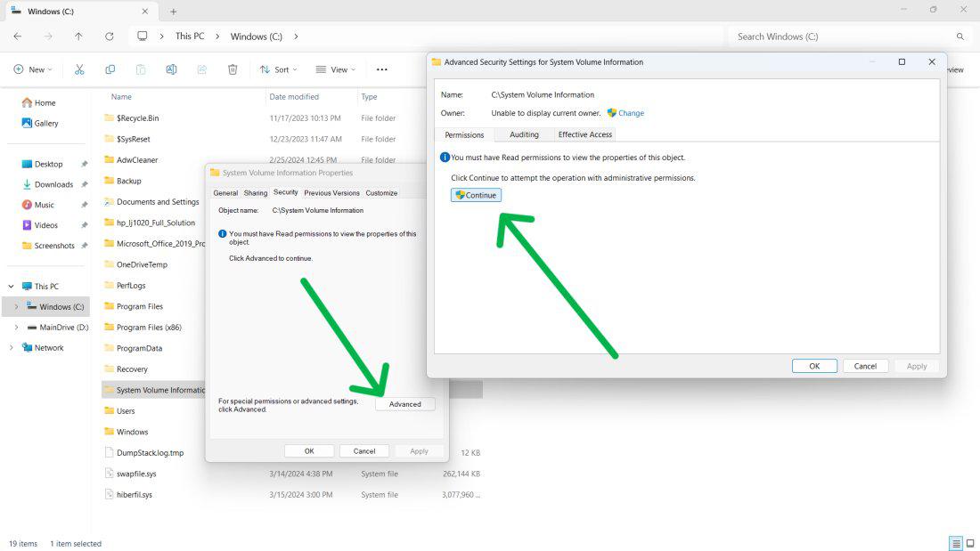Click Advanced button in Properties dialog
The image size is (980, 551).
[x=405, y=404]
